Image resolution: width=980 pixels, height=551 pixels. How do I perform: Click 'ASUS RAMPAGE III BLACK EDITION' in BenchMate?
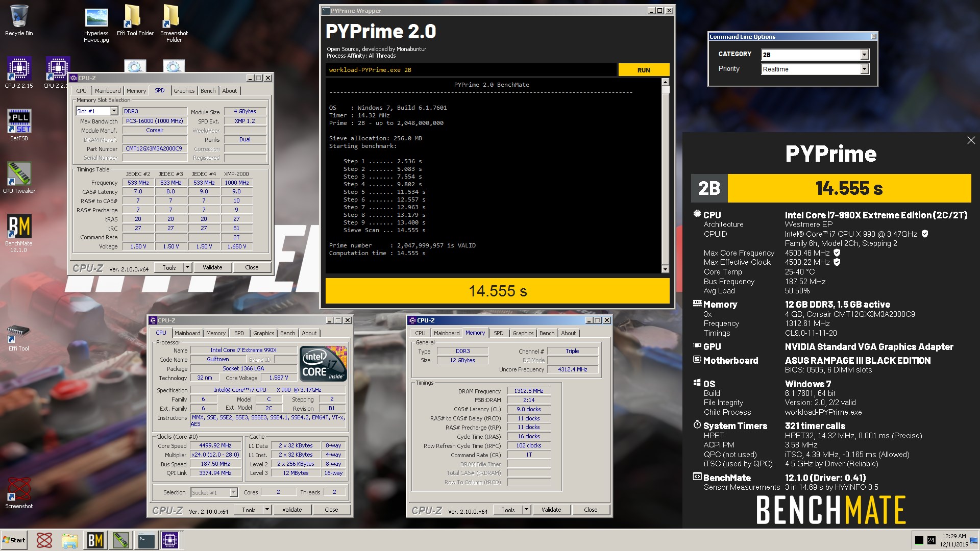[x=857, y=360]
